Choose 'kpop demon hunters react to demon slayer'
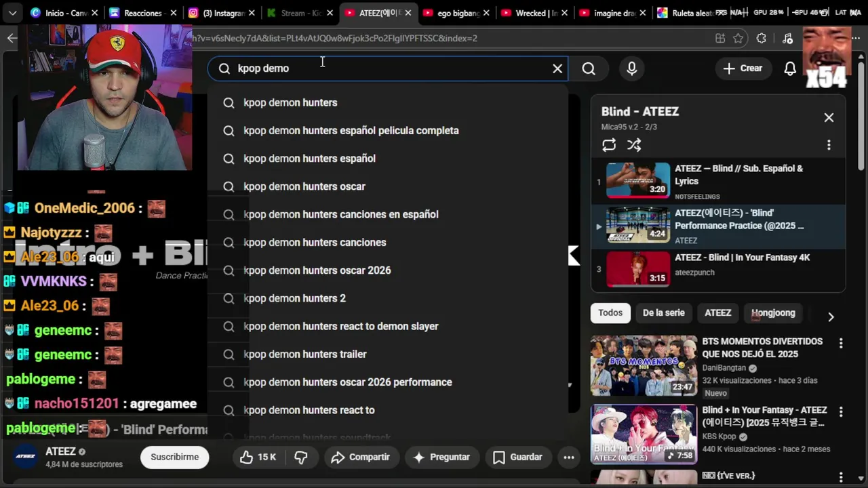Image resolution: width=868 pixels, height=488 pixels. tap(387, 326)
